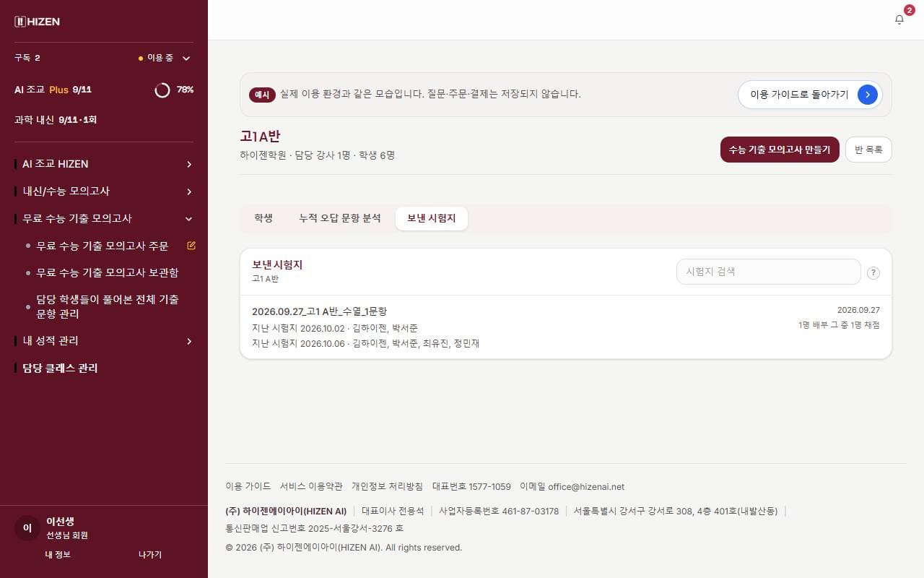The width and height of the screenshot is (924, 578).
Task: Click 과학 내신 9/11·1회 subscription
Action: point(56,119)
